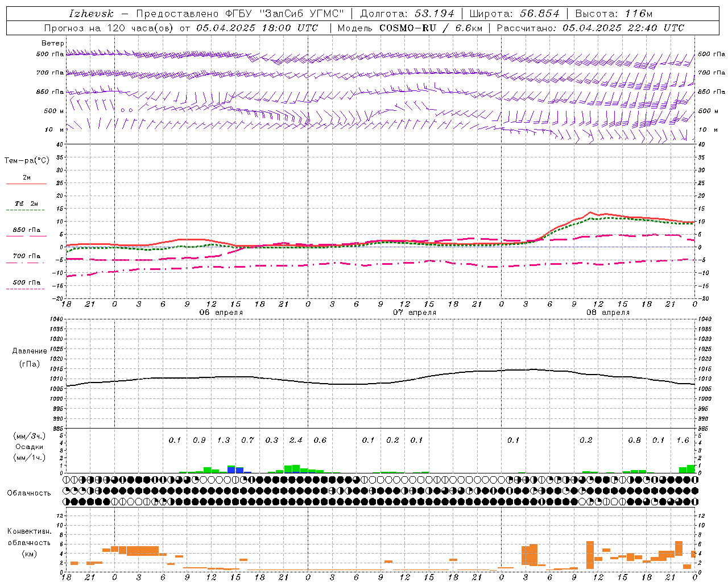Viewport: 728px width, 582px height.
Task: Select the 'Модель COSMO-RU / 6.6км' model text
Action: pyautogui.click(x=410, y=28)
